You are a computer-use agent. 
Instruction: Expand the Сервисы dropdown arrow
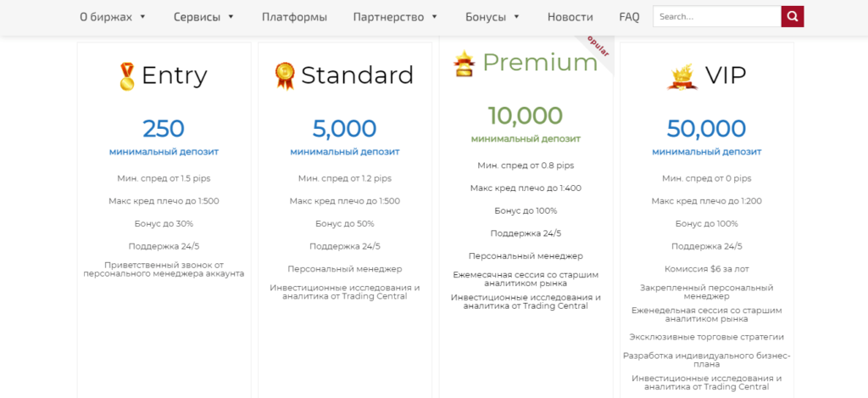231,17
